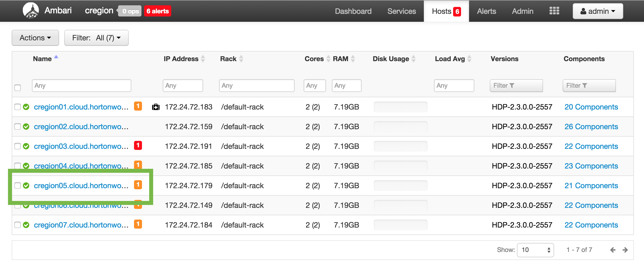
Task: Open the Alerts menu item
Action: point(486,11)
